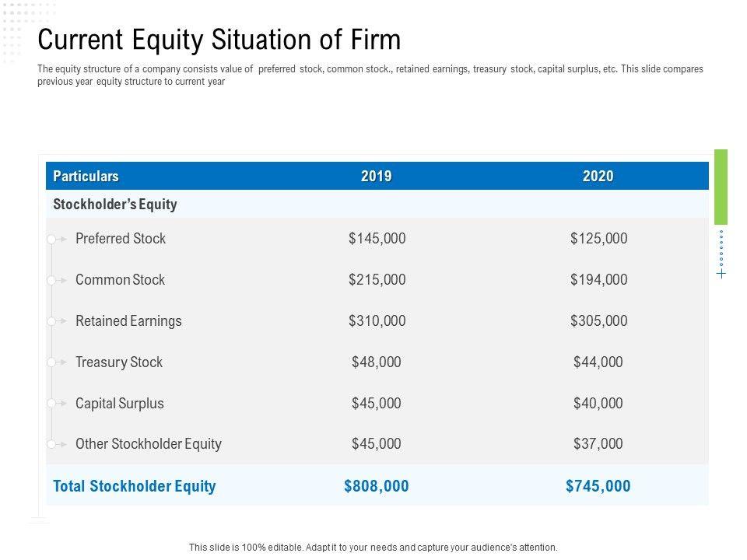Select the $808,000 total for 2019
This screenshot has width=747, height=560.
click(376, 486)
